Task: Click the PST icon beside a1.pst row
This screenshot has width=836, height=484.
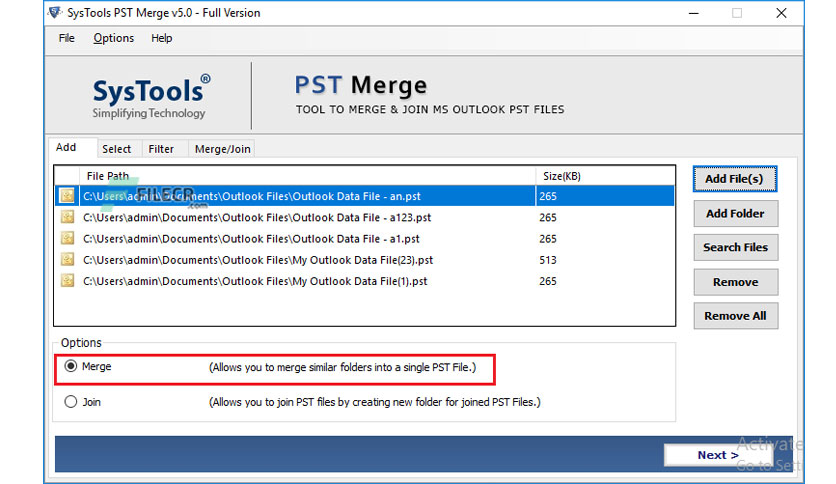Action: (x=67, y=238)
